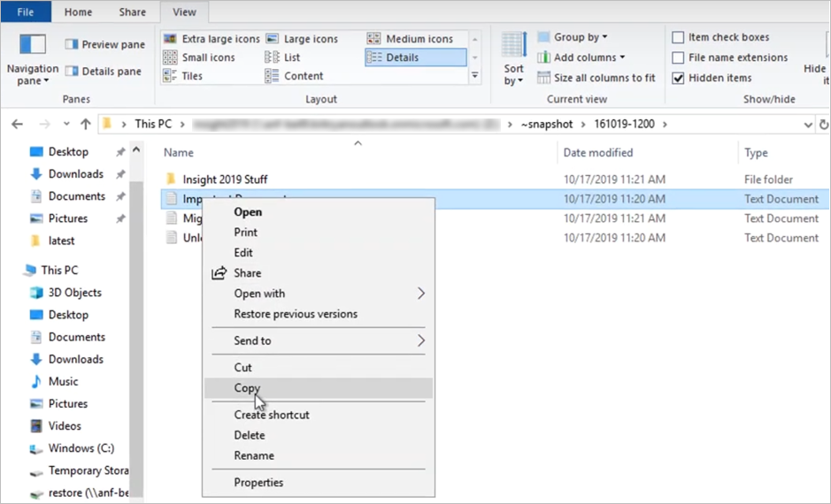831x504 pixels.
Task: Go back with the Back arrow
Action: click(18, 125)
